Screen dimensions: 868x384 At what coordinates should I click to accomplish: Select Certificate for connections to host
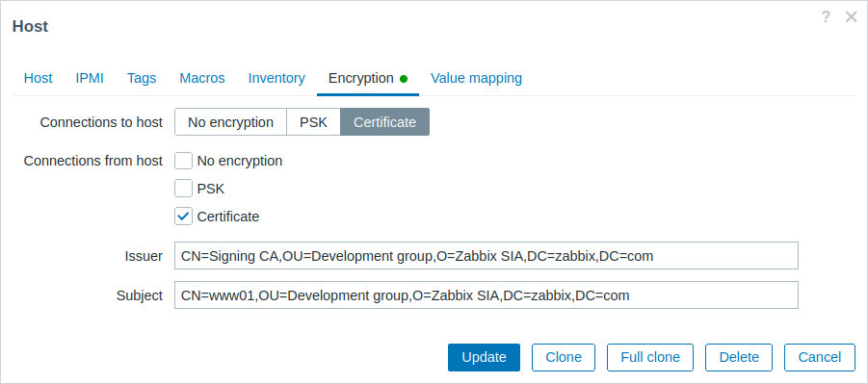[384, 122]
